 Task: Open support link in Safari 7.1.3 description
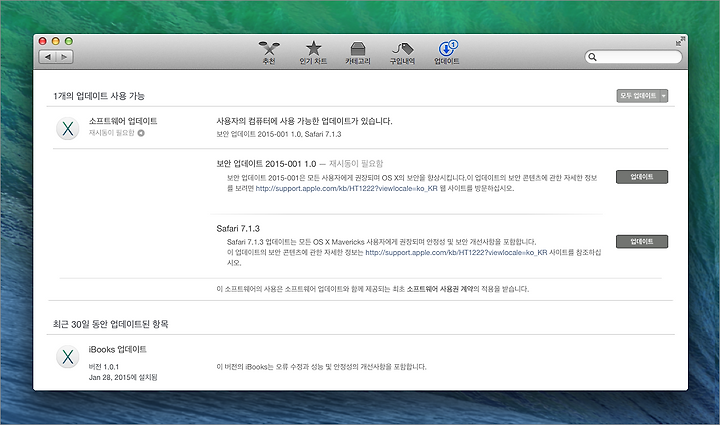click(456, 252)
